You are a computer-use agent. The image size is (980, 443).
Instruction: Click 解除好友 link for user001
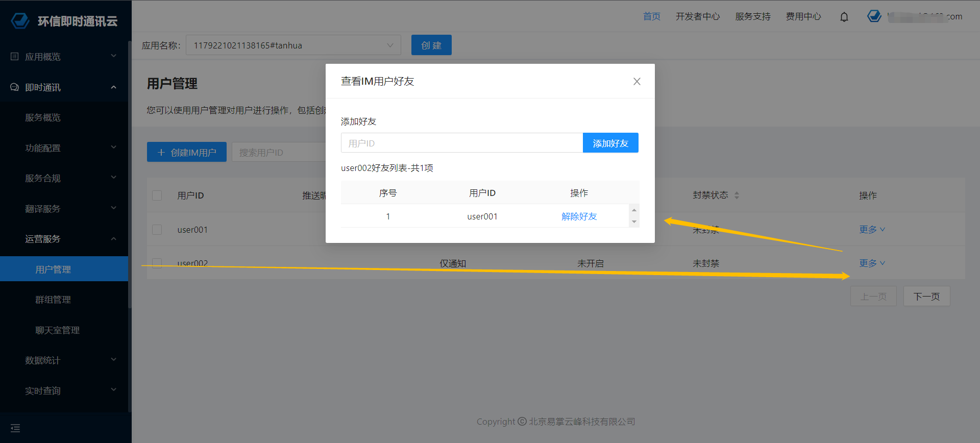pos(579,216)
